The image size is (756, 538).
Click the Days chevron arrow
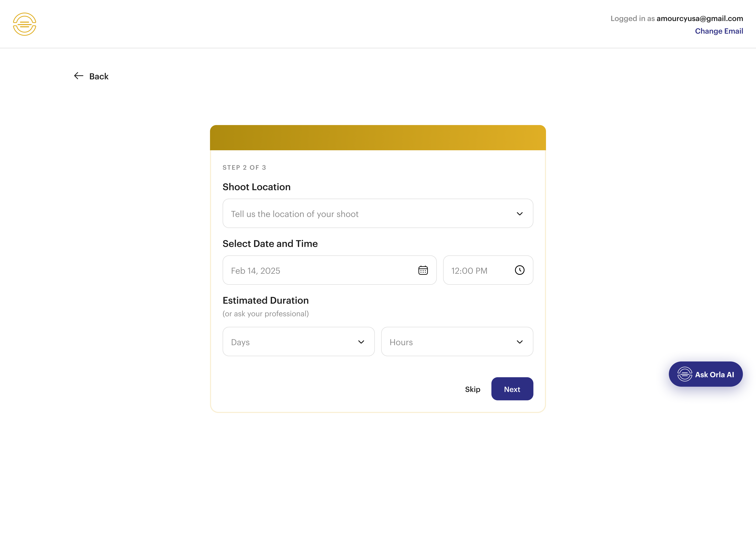[361, 342]
